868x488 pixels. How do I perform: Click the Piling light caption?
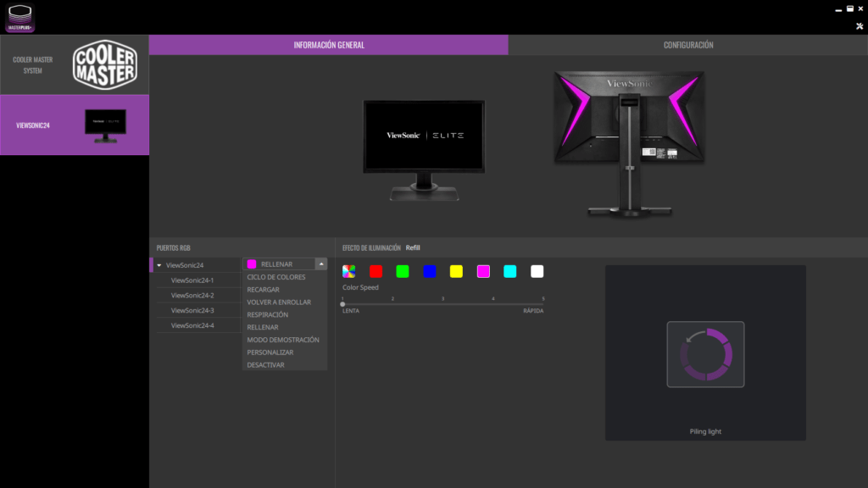(705, 431)
